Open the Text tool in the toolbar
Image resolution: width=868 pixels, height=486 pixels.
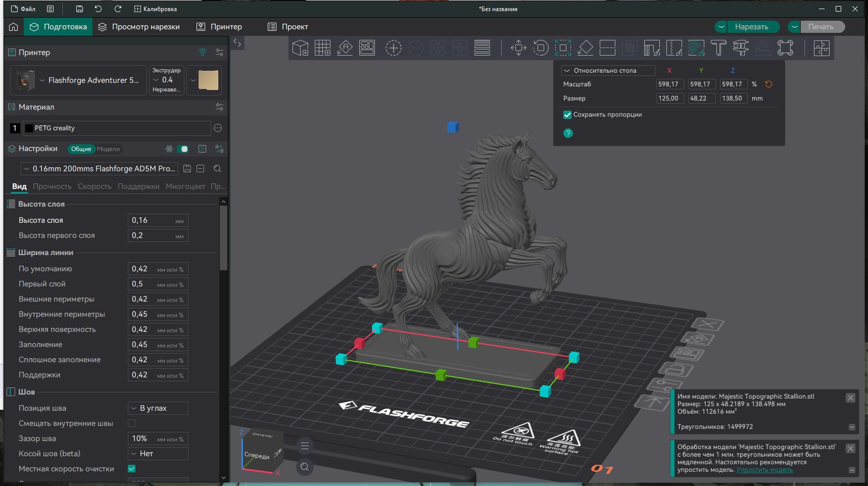point(718,48)
